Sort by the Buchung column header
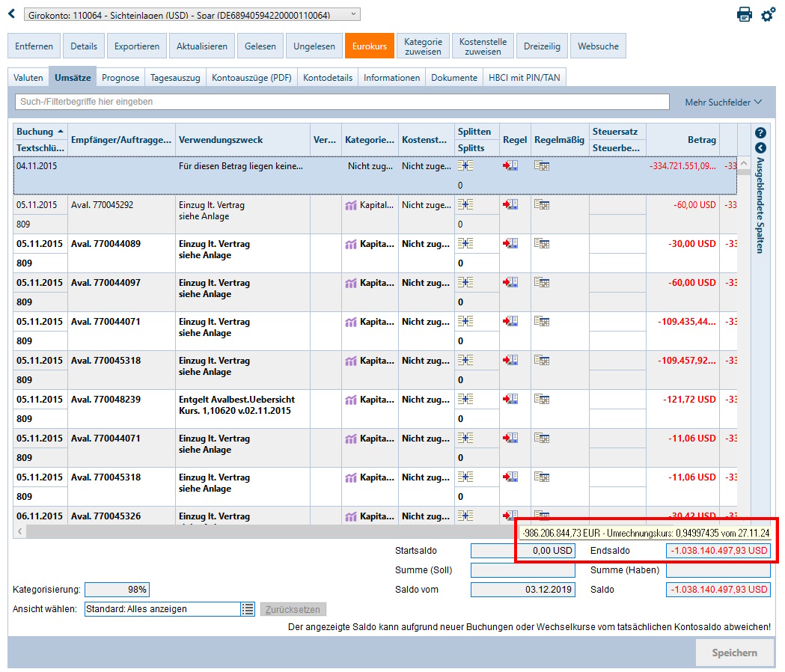The height and width of the screenshot is (672, 785). [x=40, y=132]
